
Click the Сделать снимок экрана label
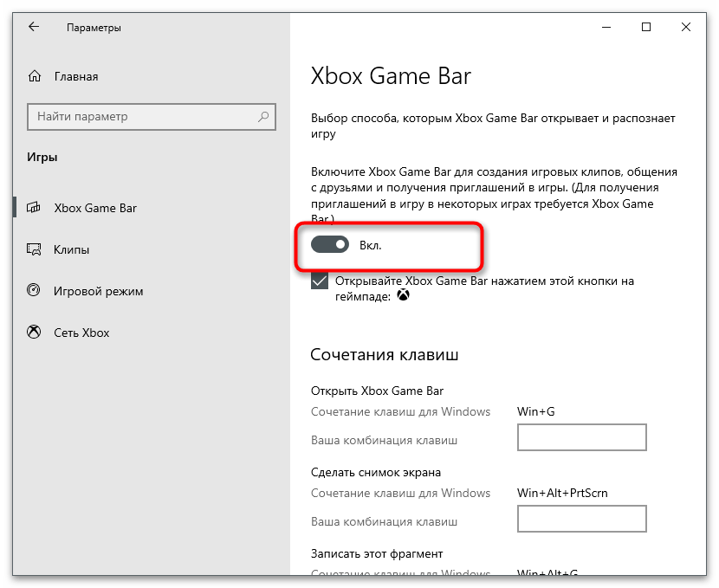(x=376, y=473)
